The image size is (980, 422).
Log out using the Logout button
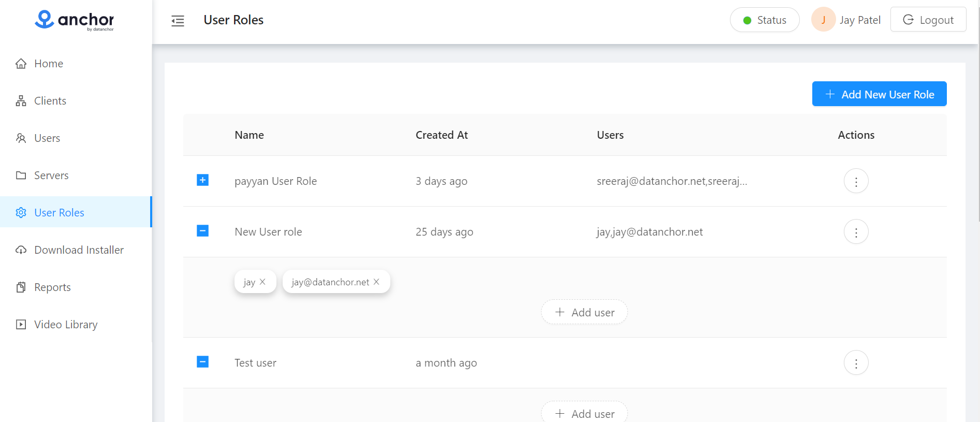tap(928, 20)
